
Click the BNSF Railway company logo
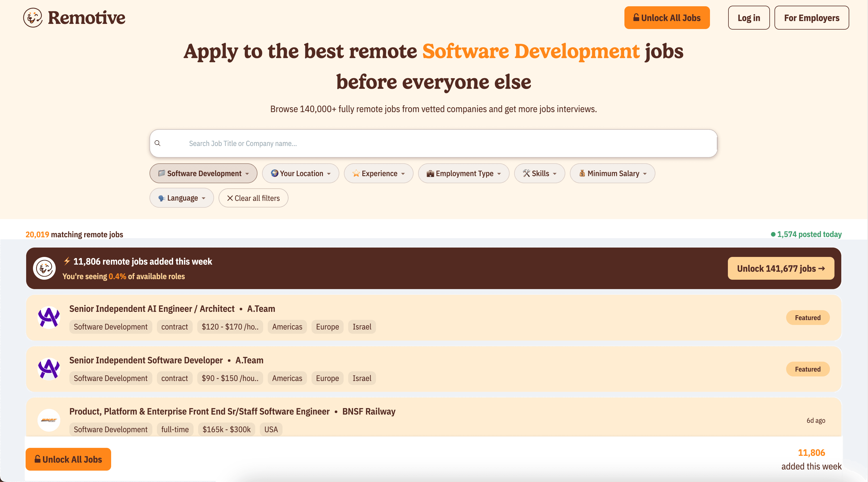pos(49,420)
